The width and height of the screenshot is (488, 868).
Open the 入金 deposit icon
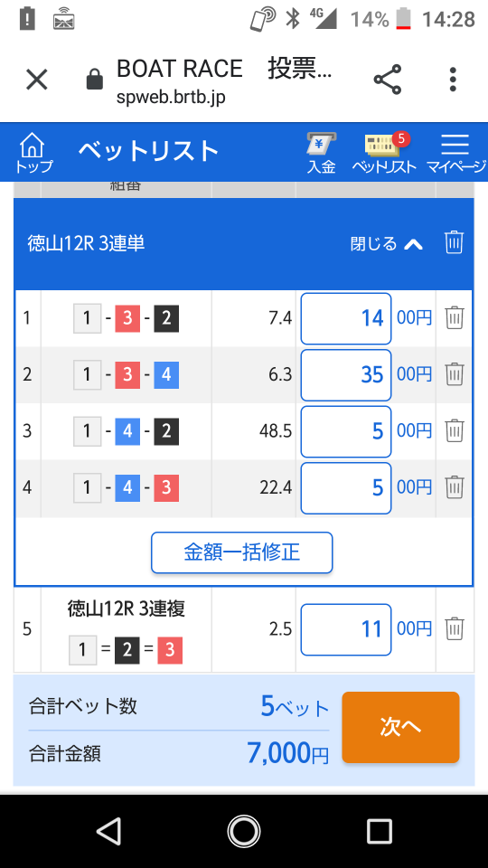point(322,154)
